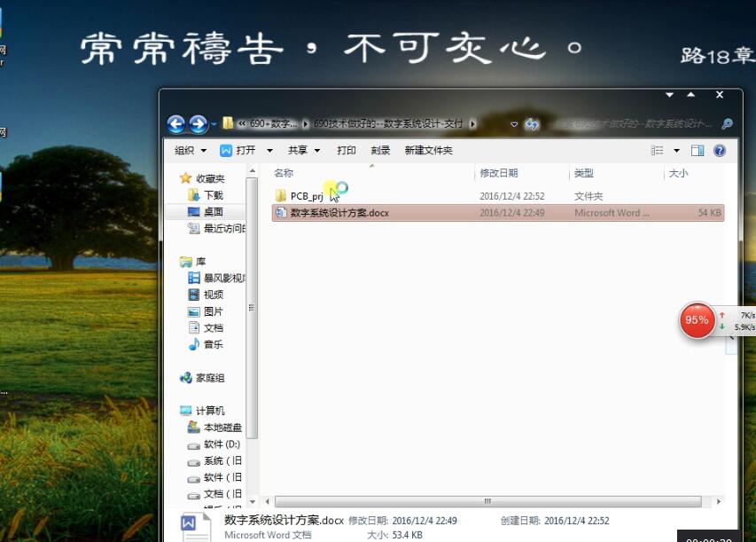Sort by the 大小 column header
This screenshot has width=756, height=542.
(x=678, y=173)
